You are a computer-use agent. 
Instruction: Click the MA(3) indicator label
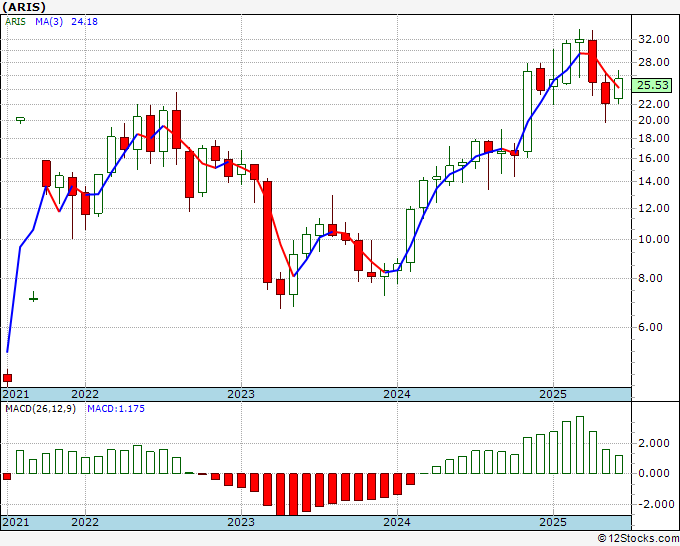[x=49, y=21]
